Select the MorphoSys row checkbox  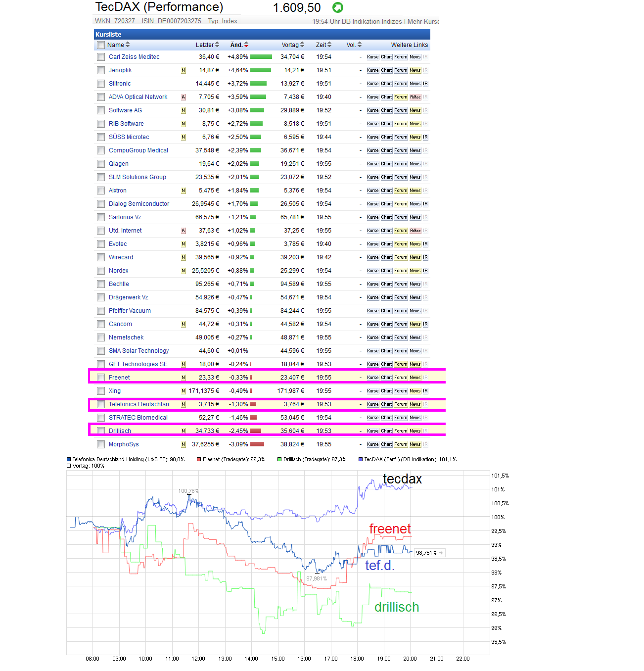101,444
